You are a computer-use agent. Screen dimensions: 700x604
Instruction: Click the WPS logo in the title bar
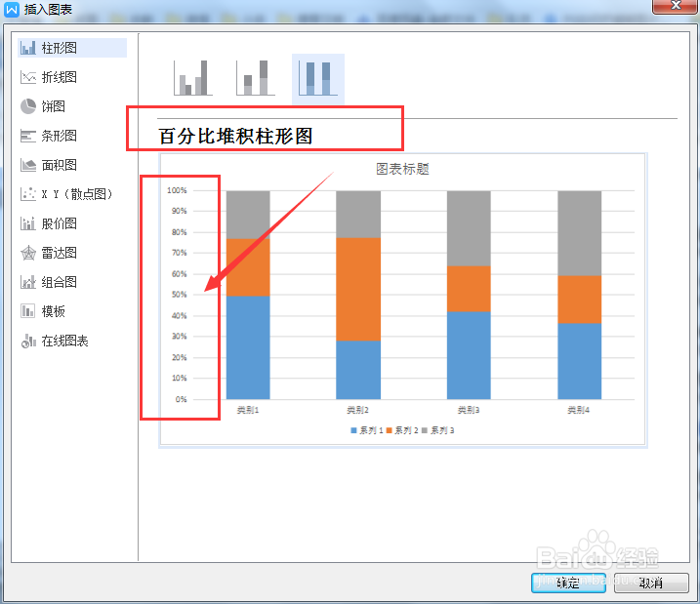coord(12,9)
